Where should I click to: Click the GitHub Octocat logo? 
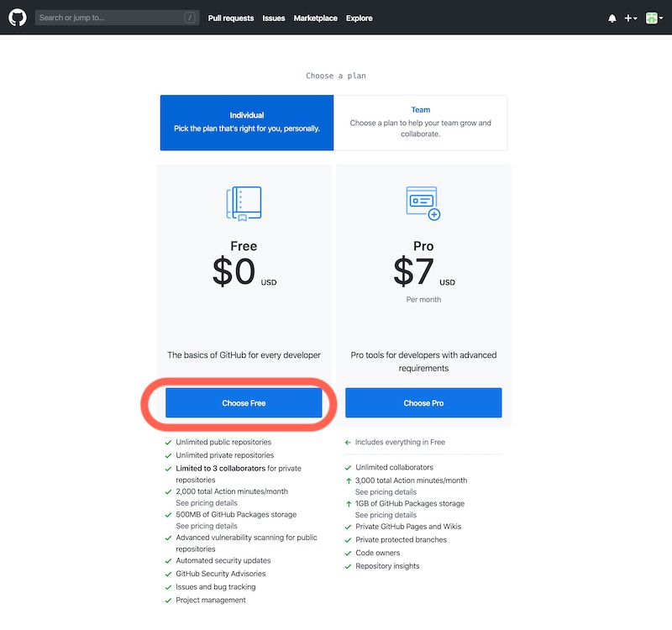(x=18, y=18)
